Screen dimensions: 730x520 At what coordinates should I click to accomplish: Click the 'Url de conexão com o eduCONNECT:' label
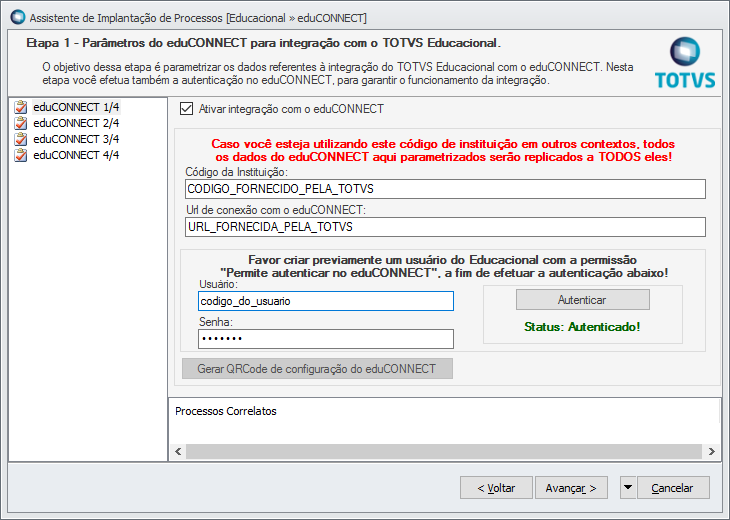coord(276,210)
